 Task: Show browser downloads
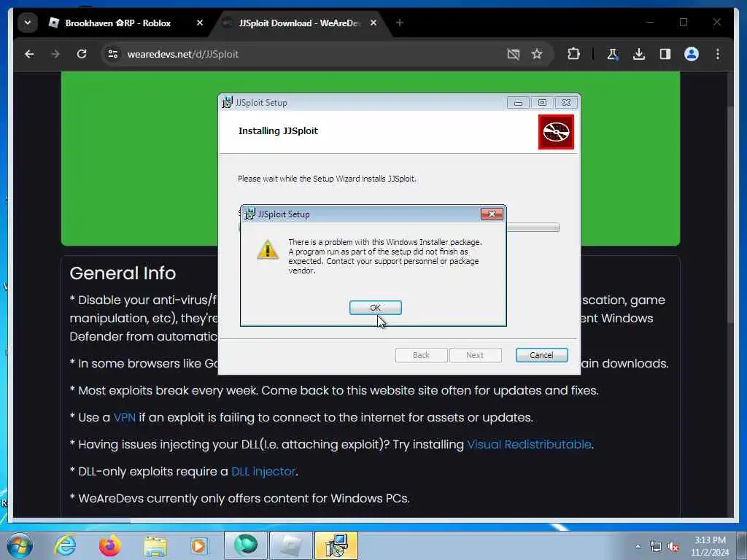tap(639, 54)
